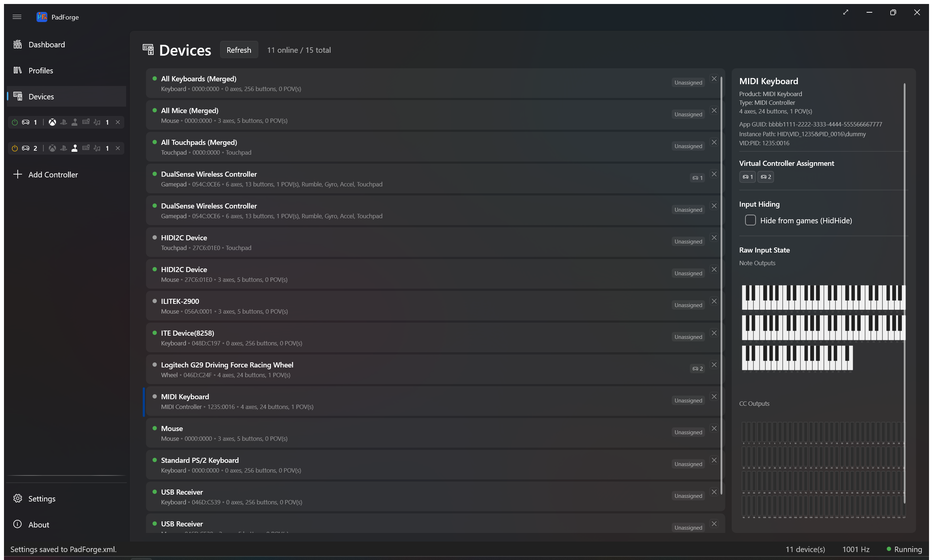Select the All Mice (Merged) row

click(x=435, y=116)
